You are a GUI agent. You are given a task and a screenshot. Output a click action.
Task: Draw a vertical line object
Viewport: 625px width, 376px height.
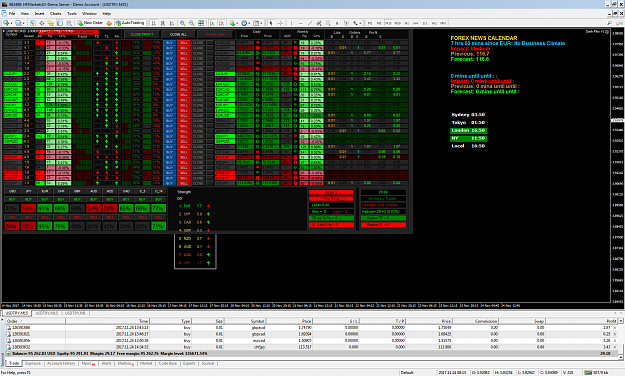291,23
